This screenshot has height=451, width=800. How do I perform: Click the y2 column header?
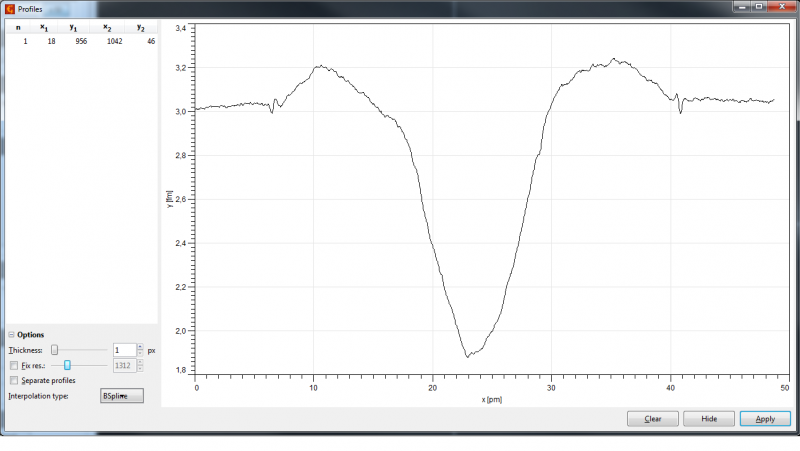[141, 28]
